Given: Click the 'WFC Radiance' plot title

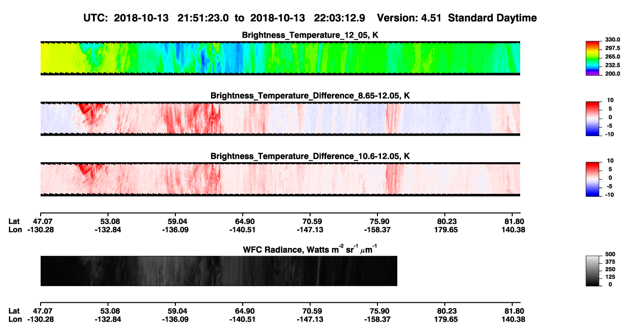Looking at the screenshot, I should click(310, 249).
